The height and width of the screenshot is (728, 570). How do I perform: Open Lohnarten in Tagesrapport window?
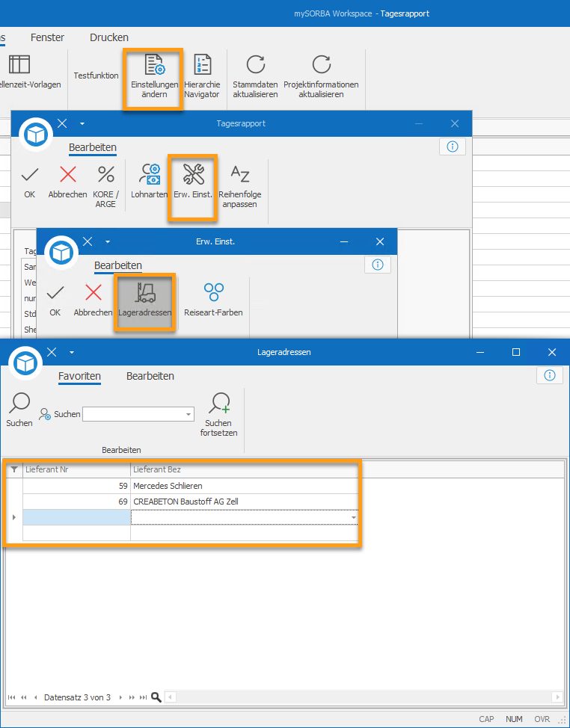tap(149, 182)
